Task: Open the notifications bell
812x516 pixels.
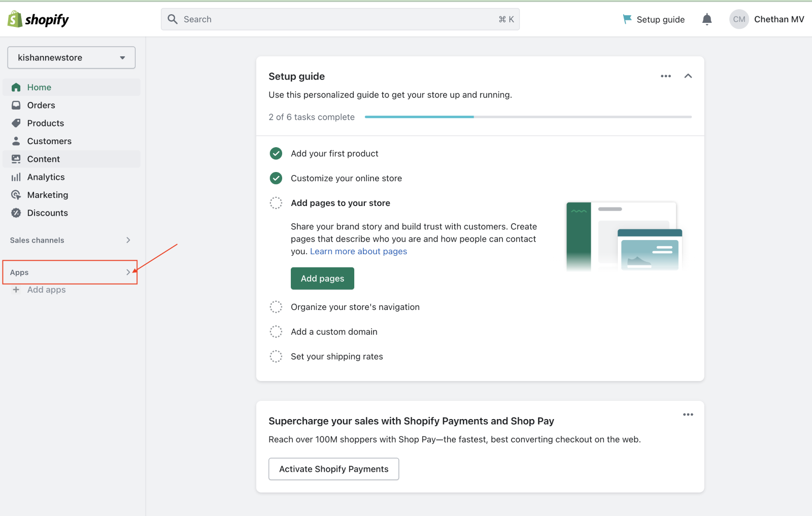Action: point(707,19)
